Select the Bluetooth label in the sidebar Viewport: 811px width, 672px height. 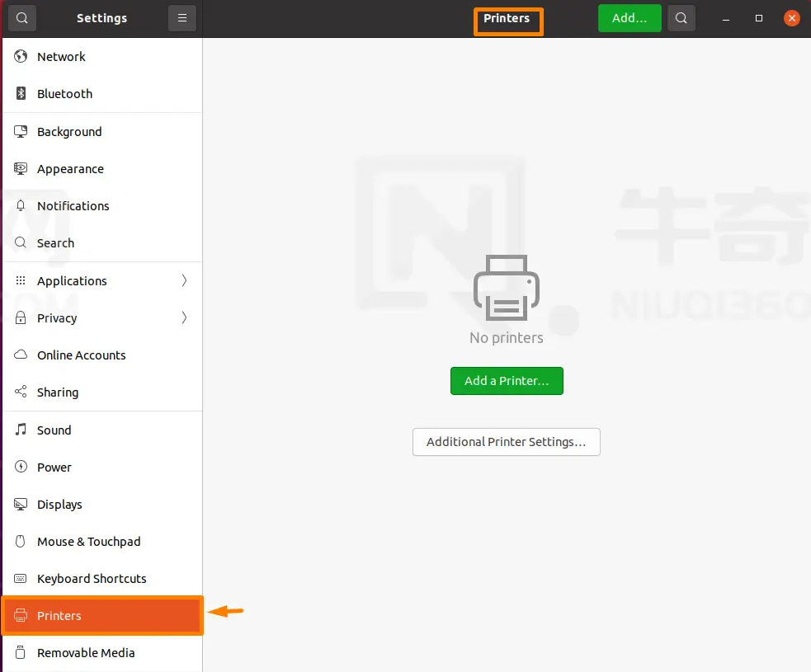point(64,94)
